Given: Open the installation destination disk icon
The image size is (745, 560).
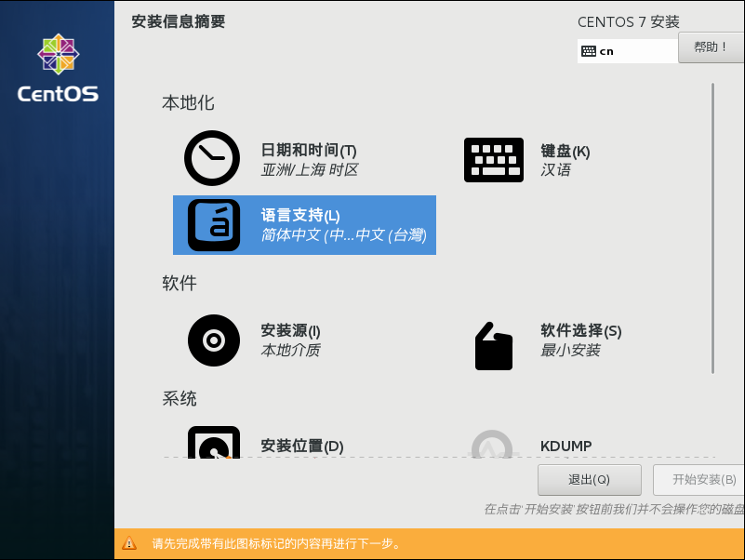Looking at the screenshot, I should (214, 442).
